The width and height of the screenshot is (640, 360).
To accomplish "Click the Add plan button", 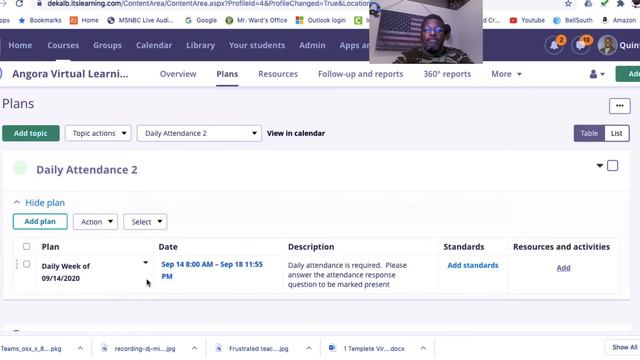I will pos(40,222).
